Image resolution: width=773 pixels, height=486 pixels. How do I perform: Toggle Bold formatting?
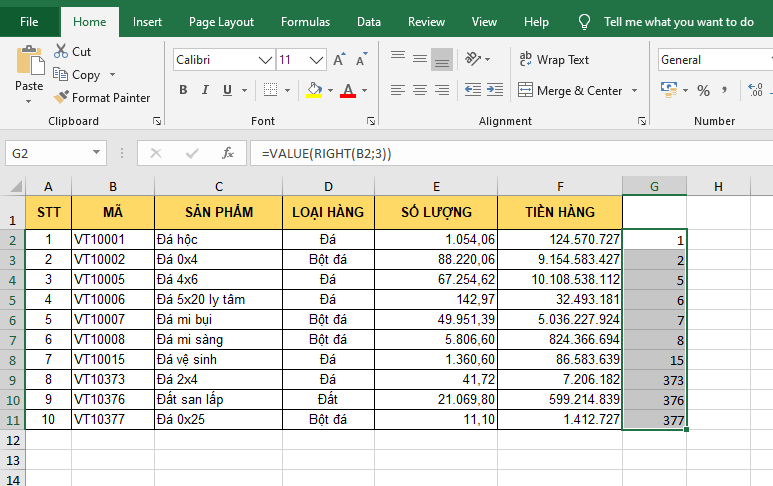183,91
